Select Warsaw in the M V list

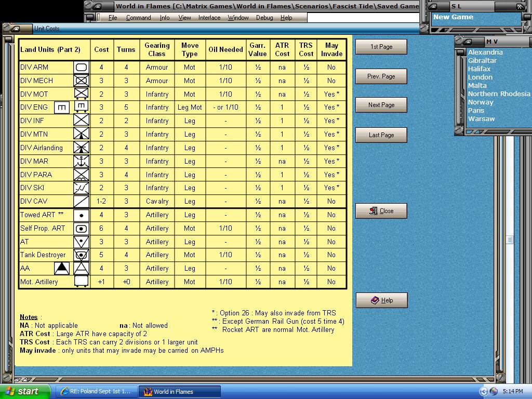point(481,119)
